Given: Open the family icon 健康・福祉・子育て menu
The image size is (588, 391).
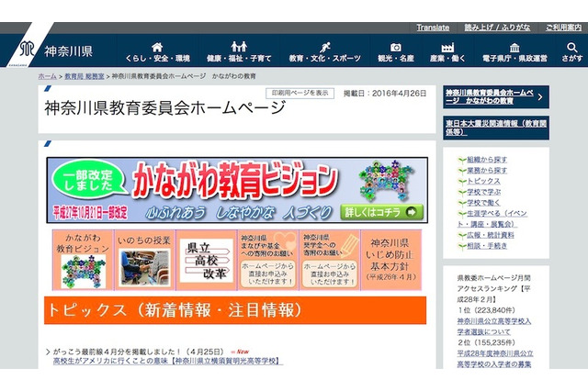Looking at the screenshot, I should tap(239, 52).
